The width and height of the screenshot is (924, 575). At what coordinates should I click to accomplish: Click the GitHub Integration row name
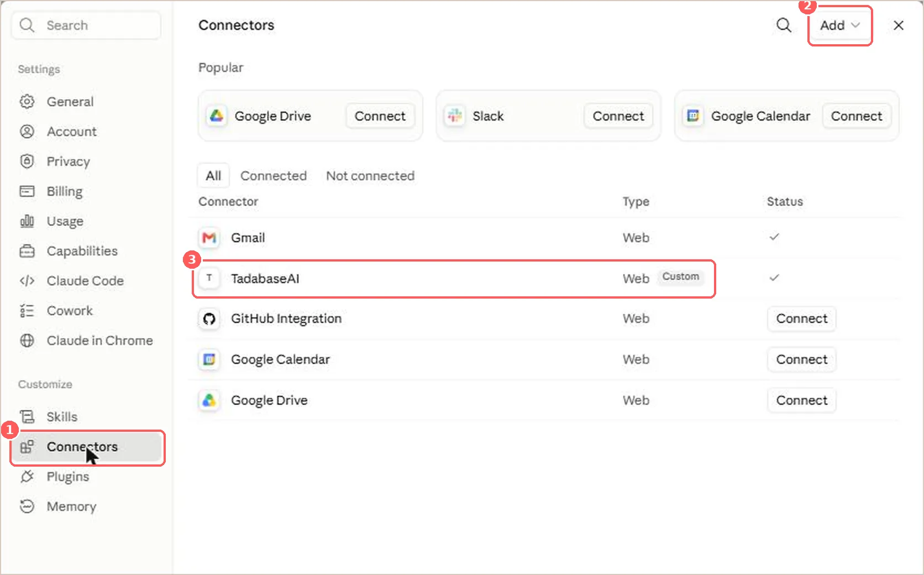pos(286,318)
